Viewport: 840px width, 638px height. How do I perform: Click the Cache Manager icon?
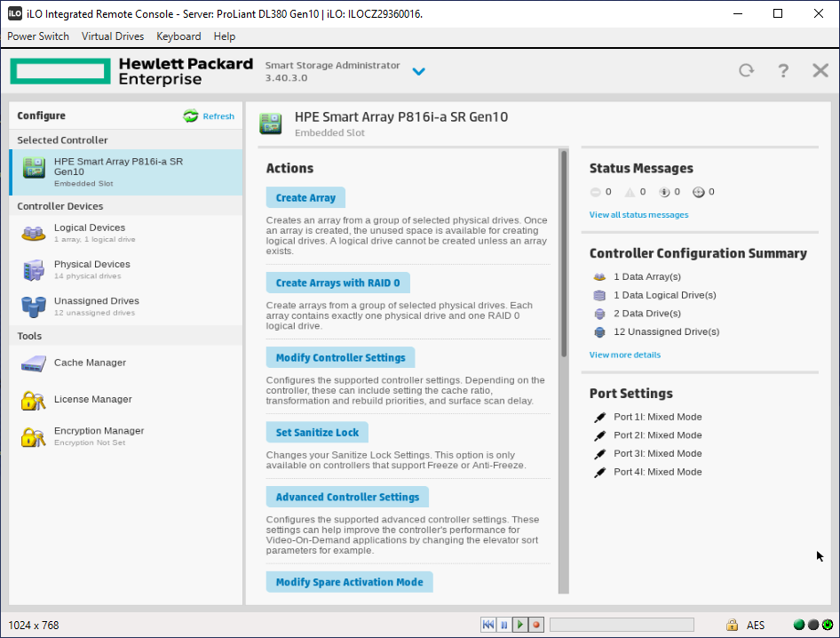[33, 363]
